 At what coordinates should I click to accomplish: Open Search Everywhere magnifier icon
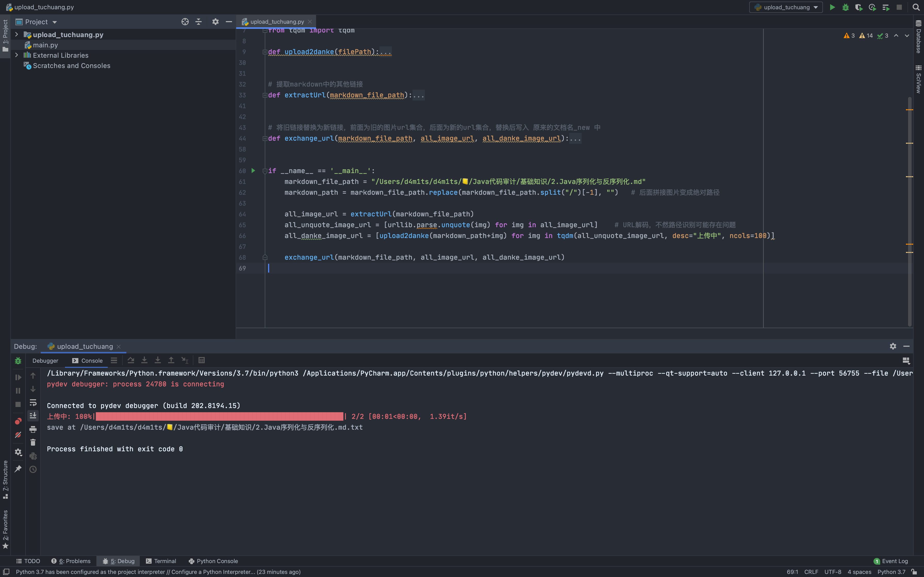915,7
